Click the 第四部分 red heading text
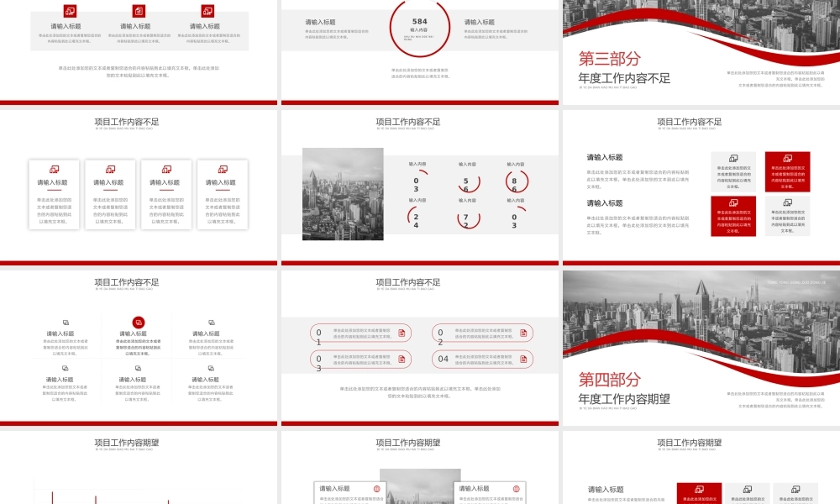This screenshot has height=504, width=840. [x=609, y=380]
